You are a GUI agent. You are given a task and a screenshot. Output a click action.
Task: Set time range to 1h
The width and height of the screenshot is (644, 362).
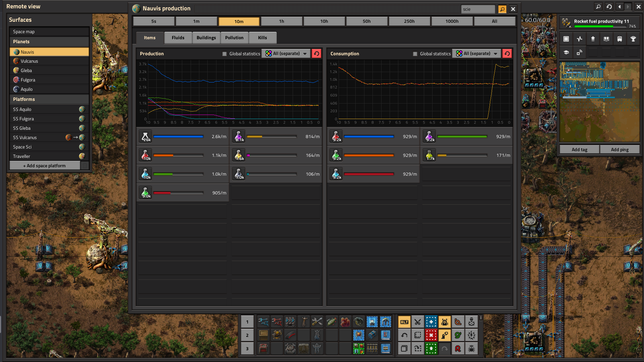282,21
